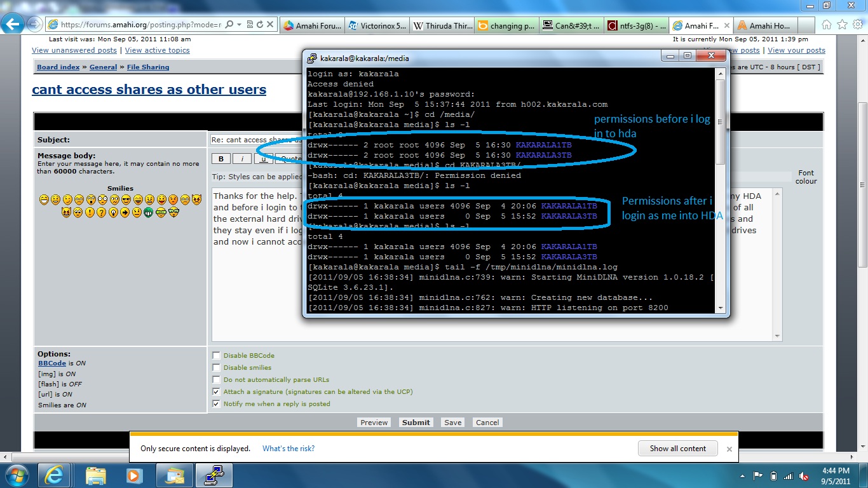
Task: Switch to the Victorinox browser tab
Action: [x=377, y=26]
